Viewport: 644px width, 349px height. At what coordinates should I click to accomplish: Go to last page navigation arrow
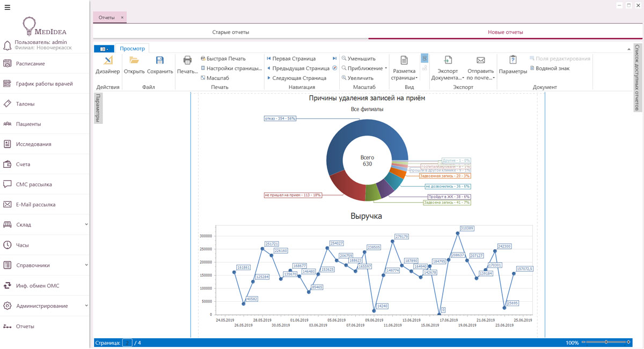334,58
